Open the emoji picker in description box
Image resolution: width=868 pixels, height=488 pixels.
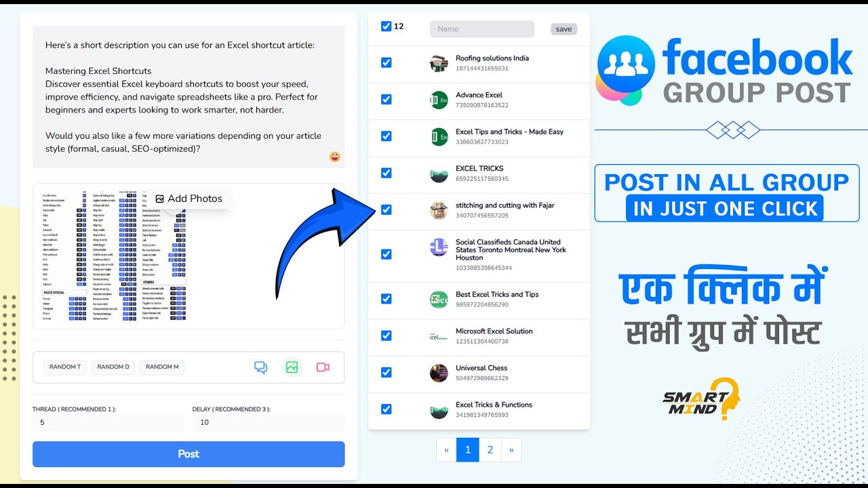click(x=334, y=157)
